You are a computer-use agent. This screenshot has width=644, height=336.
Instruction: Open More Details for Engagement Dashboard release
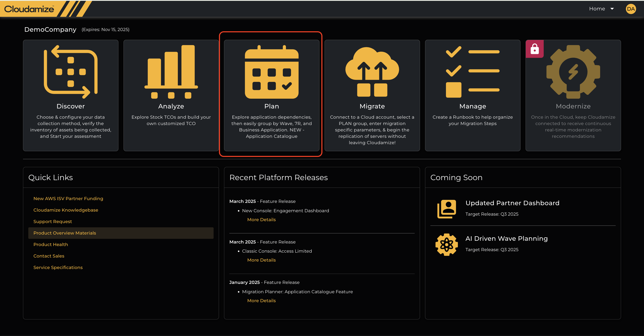coord(261,220)
